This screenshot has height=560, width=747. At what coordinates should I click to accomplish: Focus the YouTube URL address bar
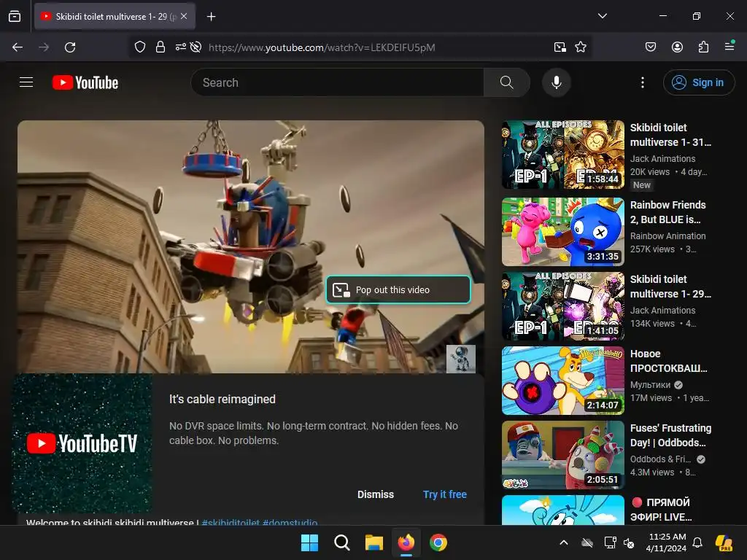(x=322, y=47)
